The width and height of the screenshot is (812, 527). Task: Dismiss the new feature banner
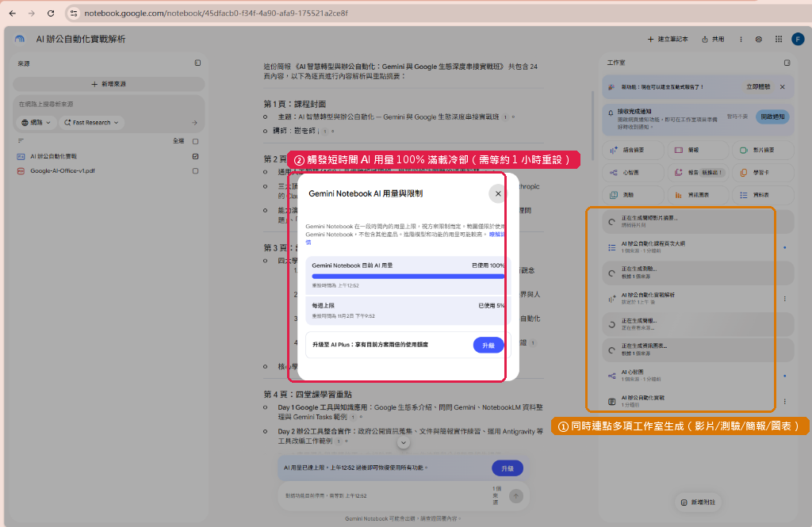783,87
